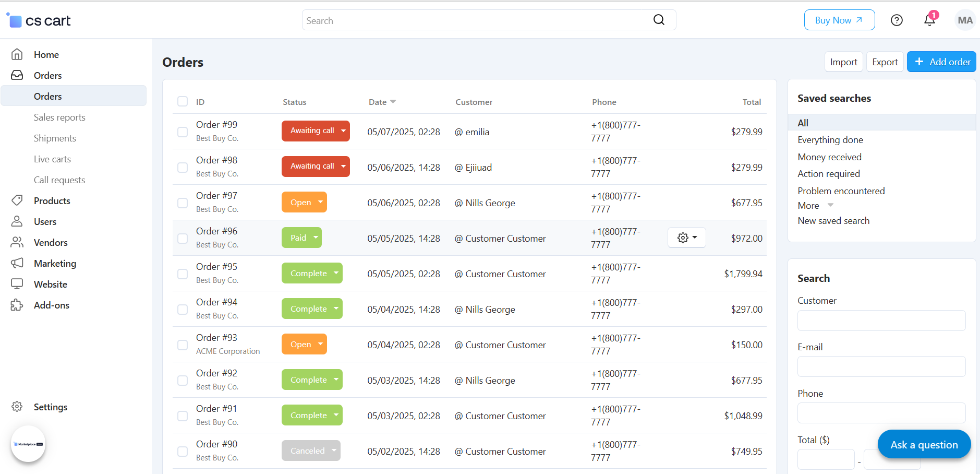Open customer emilia profile link
This screenshot has width=980, height=474.
click(472, 132)
